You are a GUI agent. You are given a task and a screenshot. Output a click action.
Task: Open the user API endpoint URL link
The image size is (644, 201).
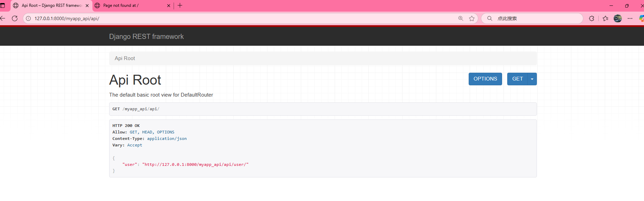195,164
